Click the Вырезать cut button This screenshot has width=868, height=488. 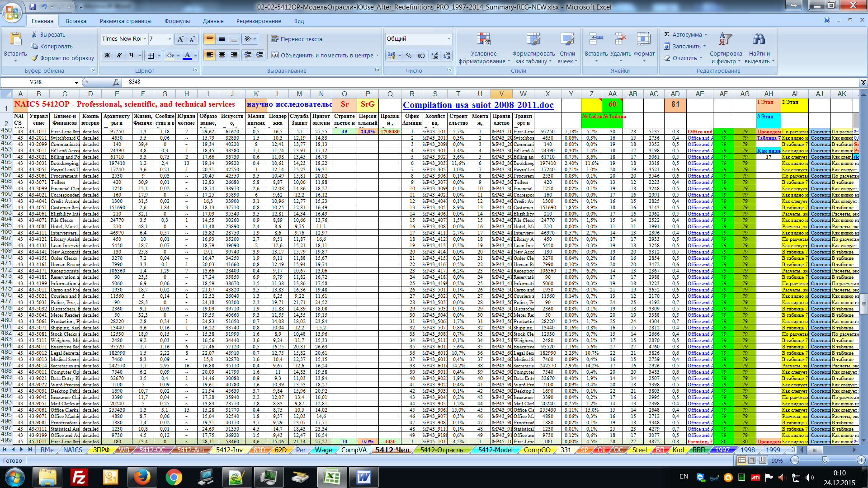pos(48,35)
